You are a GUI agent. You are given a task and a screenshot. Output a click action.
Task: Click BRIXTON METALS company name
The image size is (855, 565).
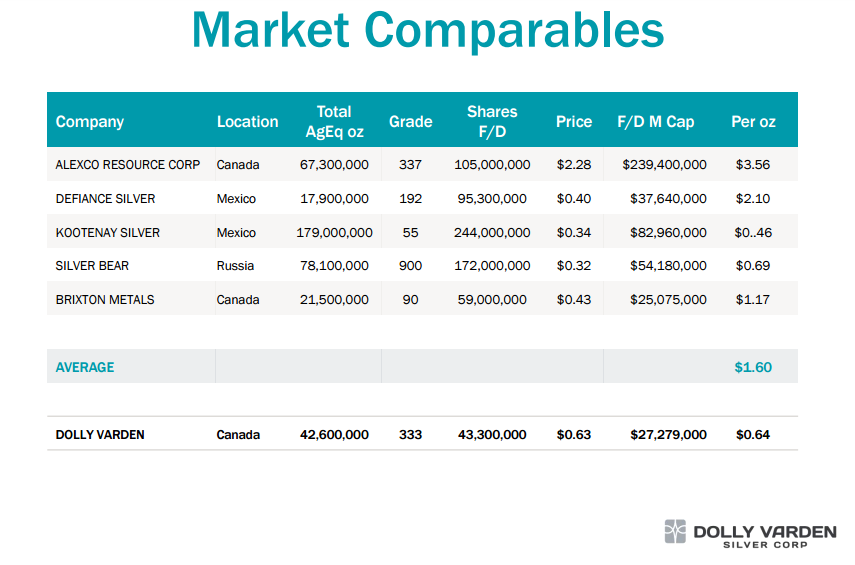[105, 299]
